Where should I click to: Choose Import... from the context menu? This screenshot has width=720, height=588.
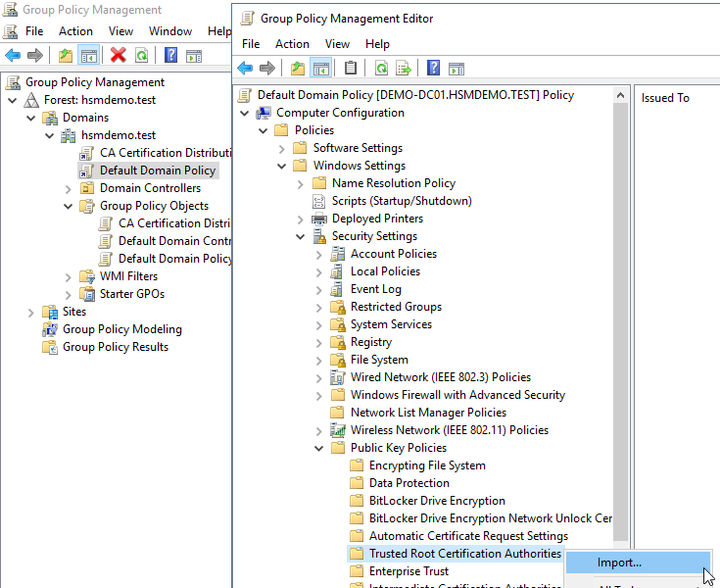pos(619,563)
